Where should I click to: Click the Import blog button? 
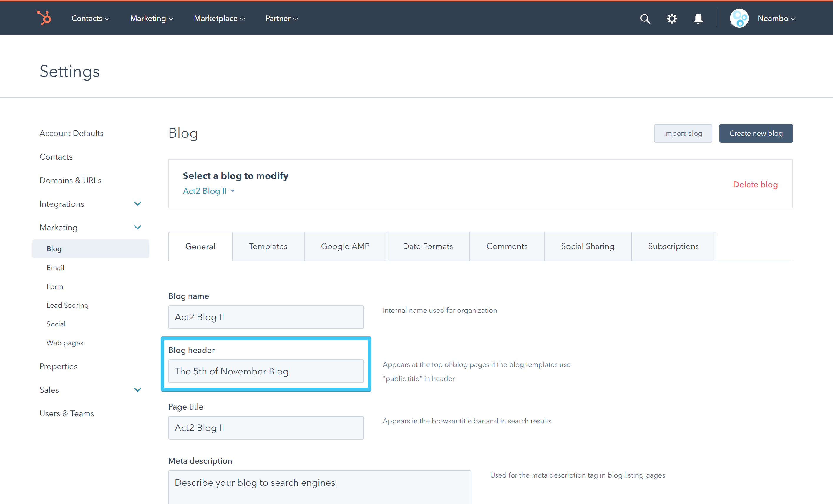[683, 134]
